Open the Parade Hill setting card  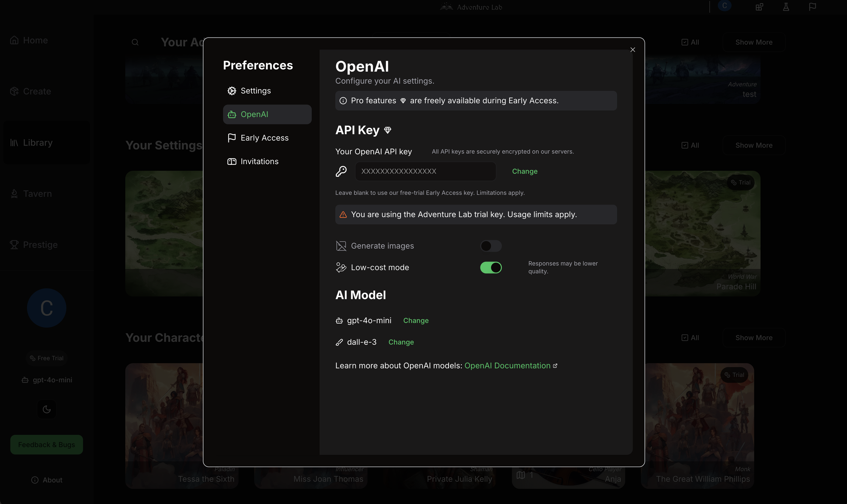click(703, 234)
